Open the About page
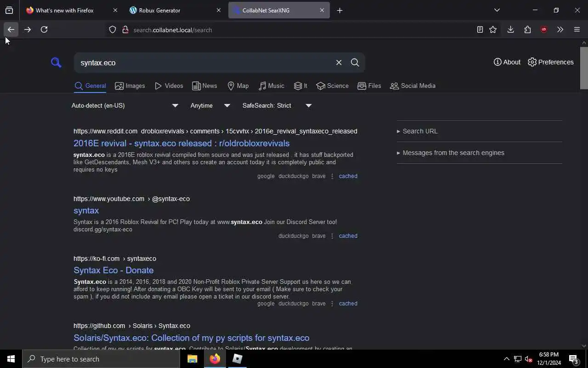This screenshot has width=588, height=368. coord(507,62)
